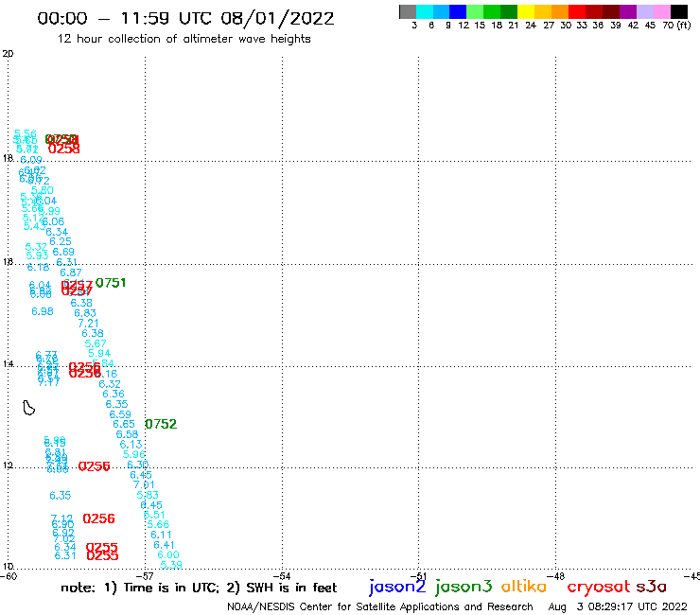
Task: Click the wave height value "5.83"
Action: click(x=148, y=495)
